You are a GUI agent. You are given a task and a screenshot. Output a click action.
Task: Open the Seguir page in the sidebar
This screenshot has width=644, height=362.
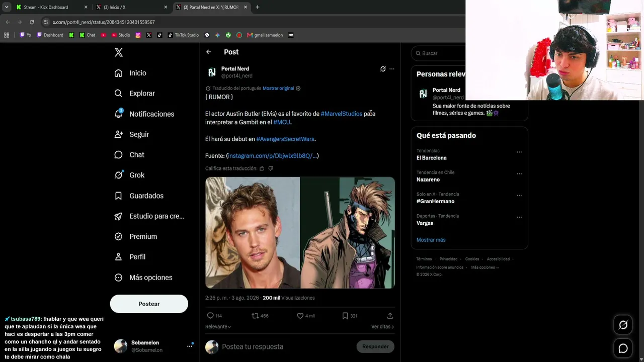tap(131, 134)
